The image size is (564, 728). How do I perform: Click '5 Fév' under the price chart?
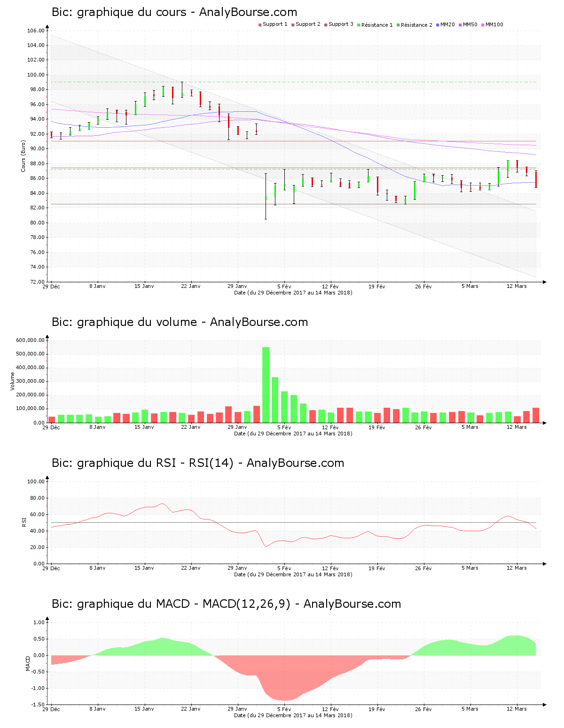pyautogui.click(x=284, y=286)
